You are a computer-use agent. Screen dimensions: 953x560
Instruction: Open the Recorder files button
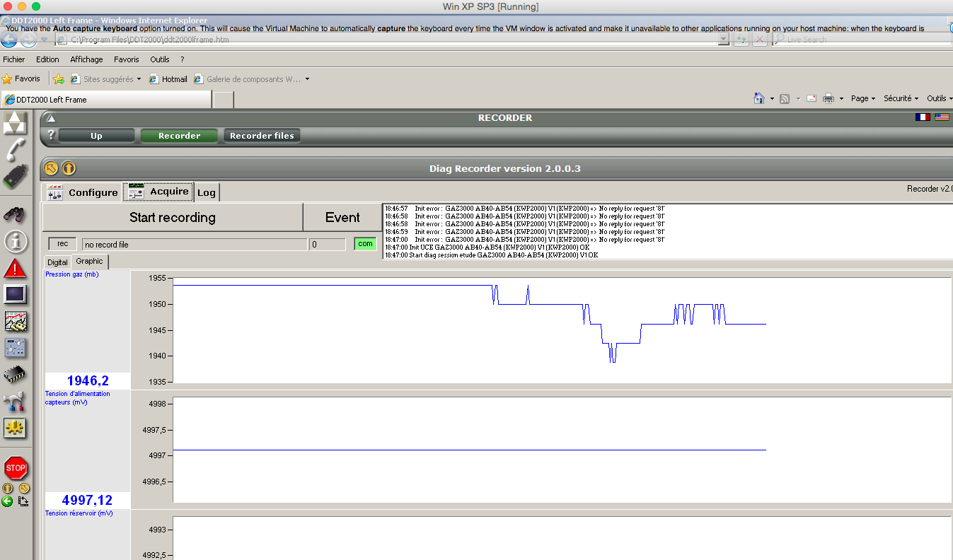coord(262,136)
